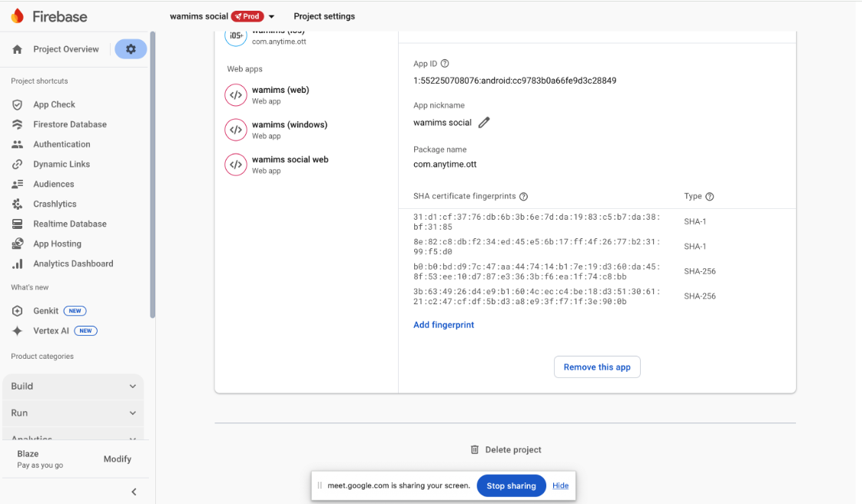
Task: Open Project Overview in the sidebar
Action: (x=66, y=49)
